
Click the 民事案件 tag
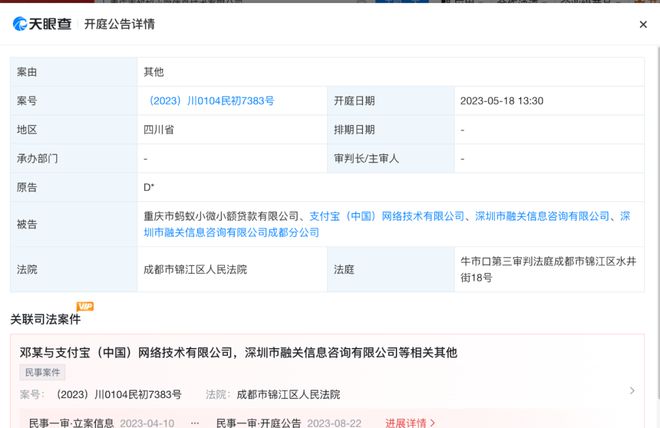point(43,372)
